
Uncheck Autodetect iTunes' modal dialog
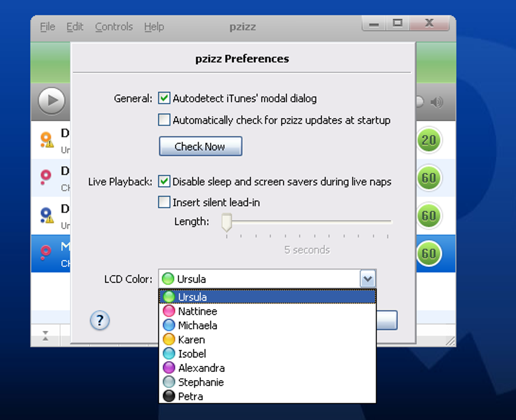point(164,98)
